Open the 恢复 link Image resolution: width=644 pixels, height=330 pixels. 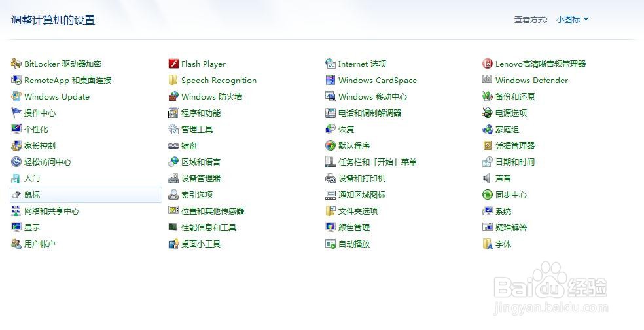(x=346, y=129)
